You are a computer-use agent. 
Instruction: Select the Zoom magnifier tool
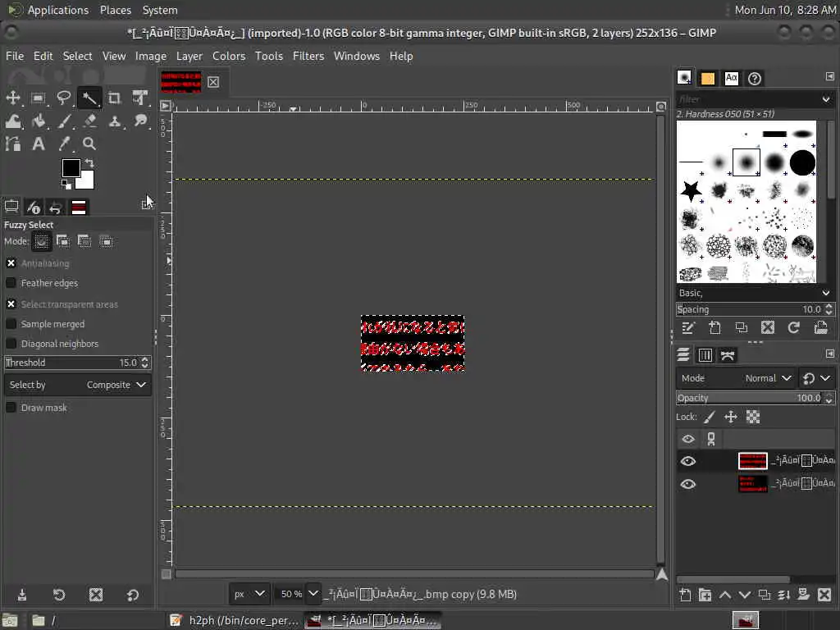89,144
